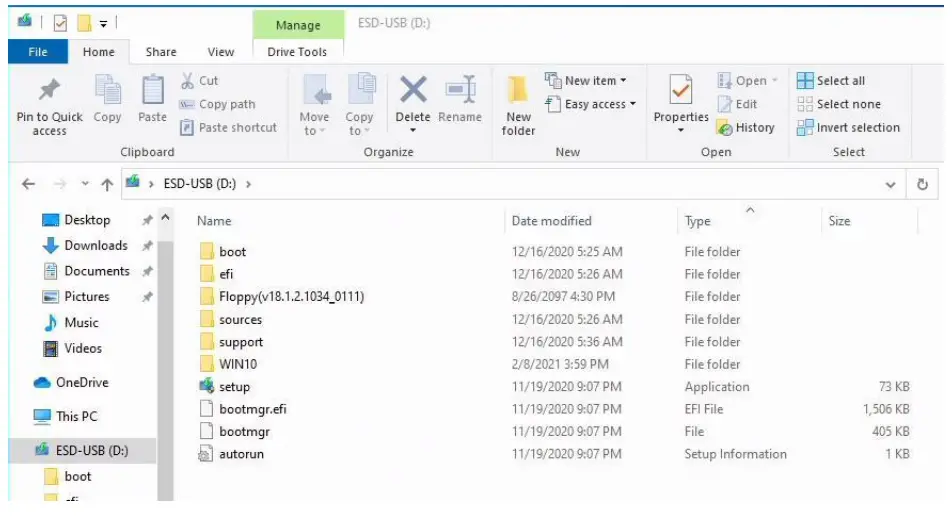Click the Copy to icon
Viewport: 952px width, 531px height.
click(361, 90)
